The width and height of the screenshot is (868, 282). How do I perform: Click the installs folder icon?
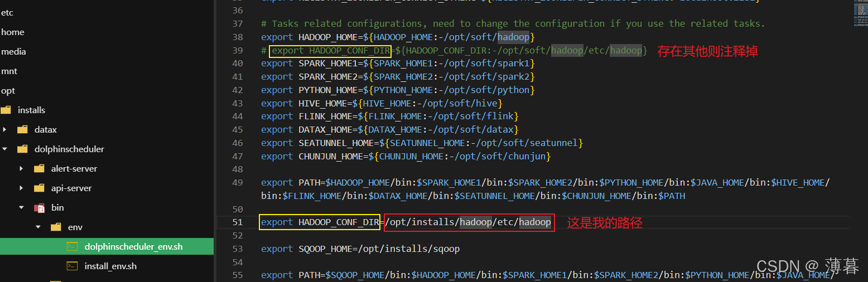click(6, 110)
